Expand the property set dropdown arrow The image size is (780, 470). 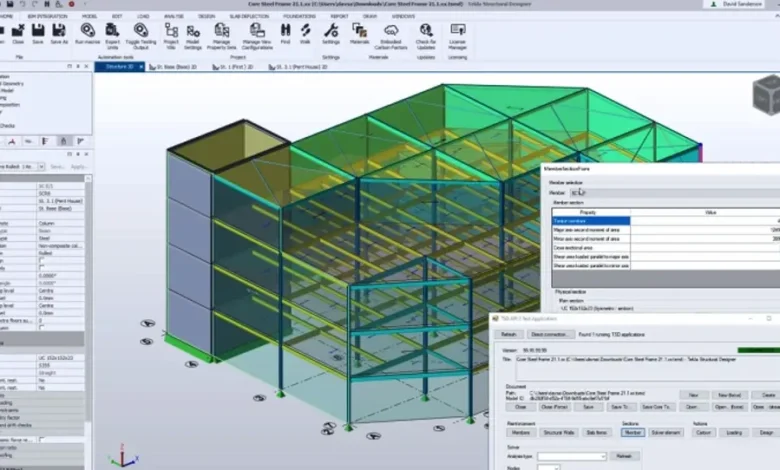click(x=41, y=167)
